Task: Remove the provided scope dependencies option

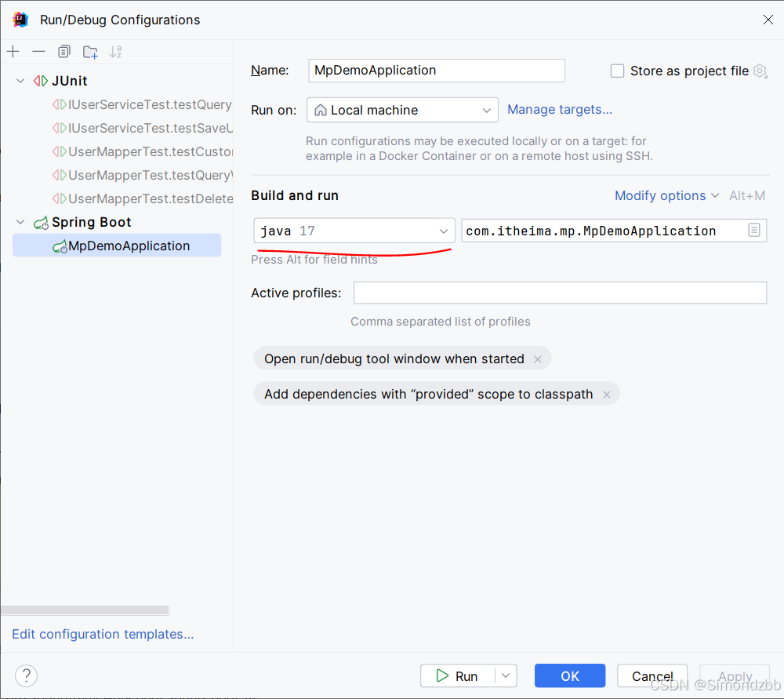Action: pyautogui.click(x=607, y=394)
